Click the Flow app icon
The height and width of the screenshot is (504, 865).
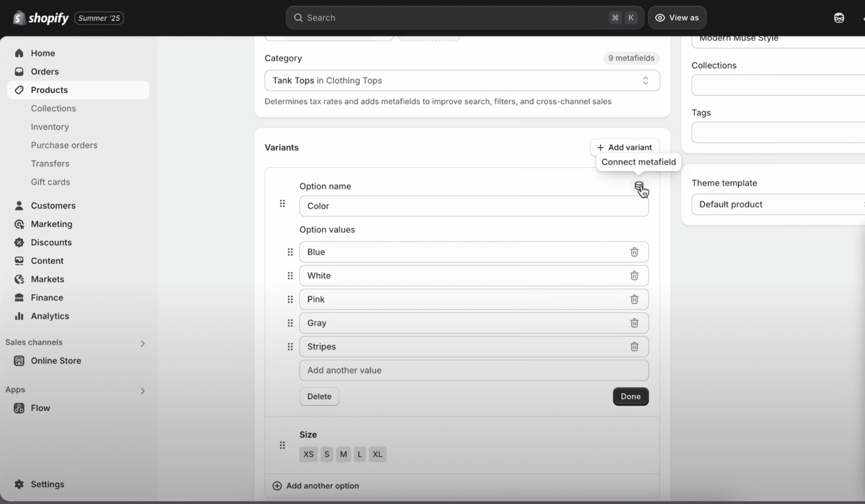pyautogui.click(x=19, y=408)
